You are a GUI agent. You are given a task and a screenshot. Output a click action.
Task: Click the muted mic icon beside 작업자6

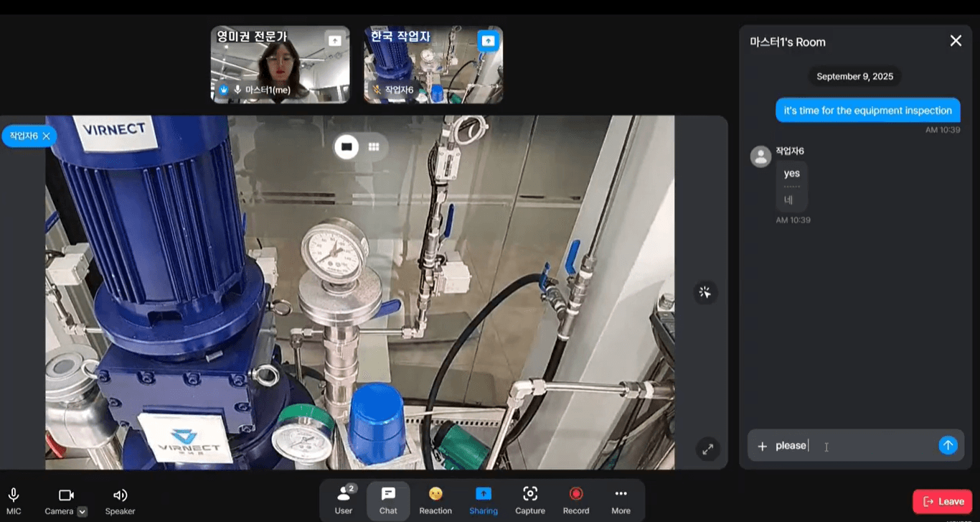(x=375, y=90)
